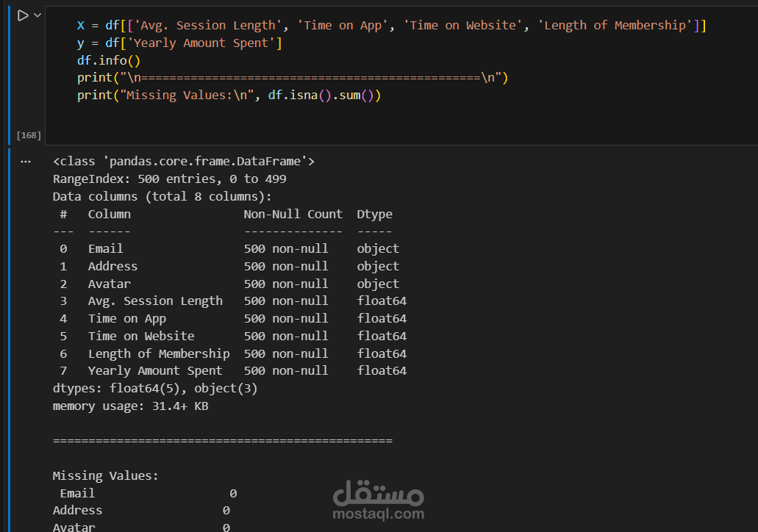Click the dtypes summary output line
The width and height of the screenshot is (758, 532).
coord(154,389)
